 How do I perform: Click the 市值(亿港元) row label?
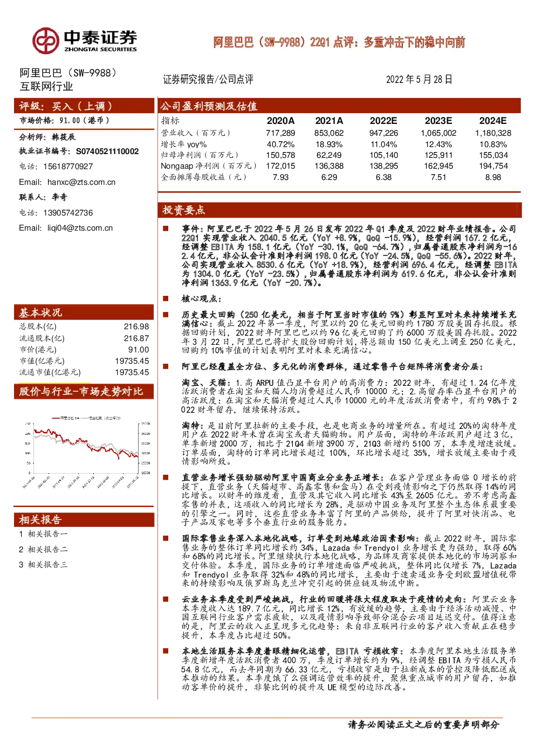point(42,361)
